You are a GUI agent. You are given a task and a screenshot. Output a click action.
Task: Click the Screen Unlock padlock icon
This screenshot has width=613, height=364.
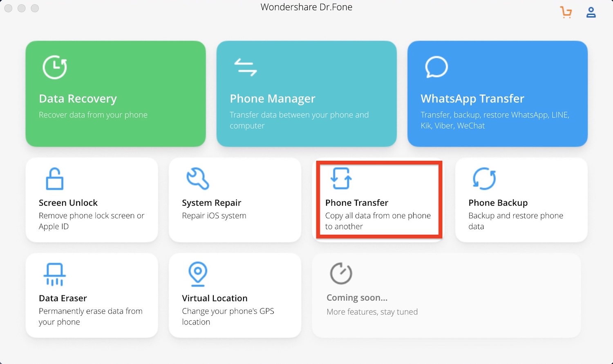54,179
